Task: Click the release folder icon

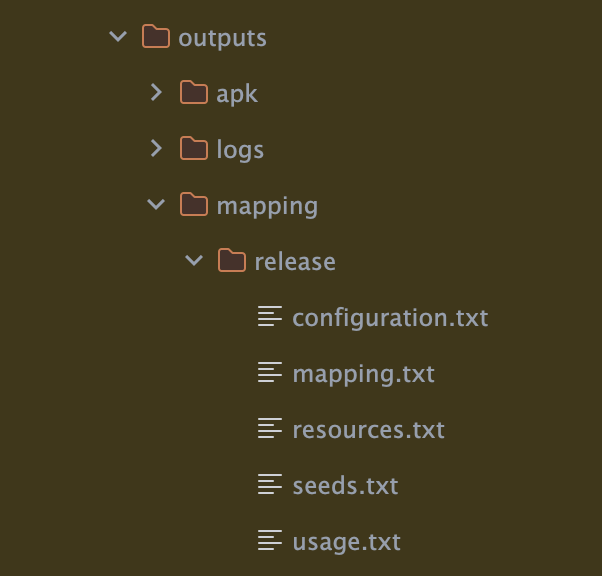Action: click(232, 261)
